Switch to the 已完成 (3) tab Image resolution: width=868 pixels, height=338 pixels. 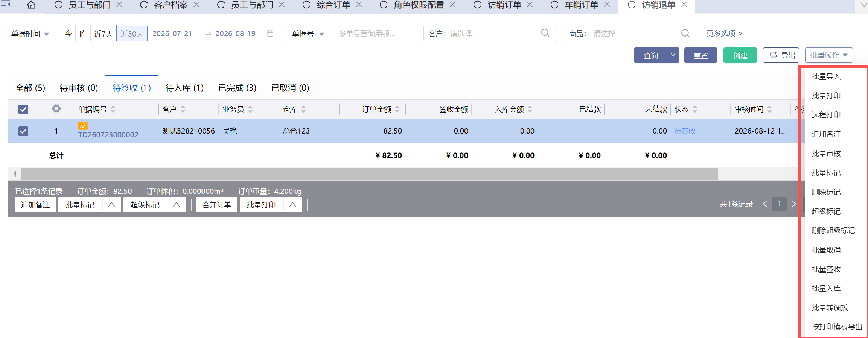pyautogui.click(x=238, y=88)
